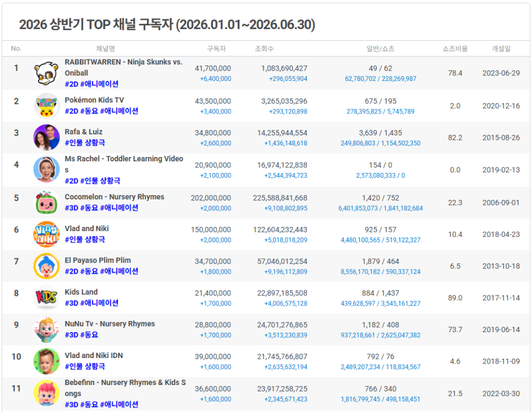Click Cocomelon subscriber count 202,000,000

(211, 198)
